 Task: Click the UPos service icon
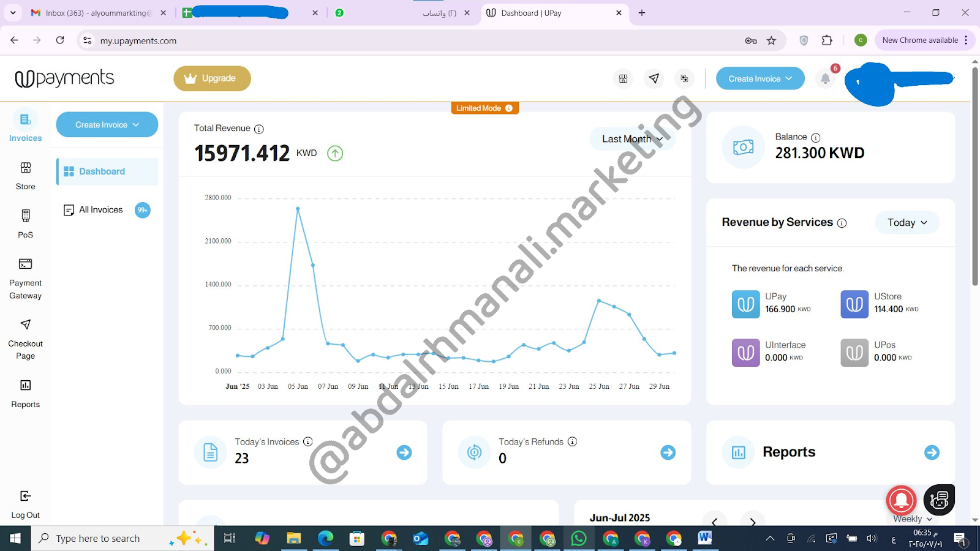pos(854,353)
